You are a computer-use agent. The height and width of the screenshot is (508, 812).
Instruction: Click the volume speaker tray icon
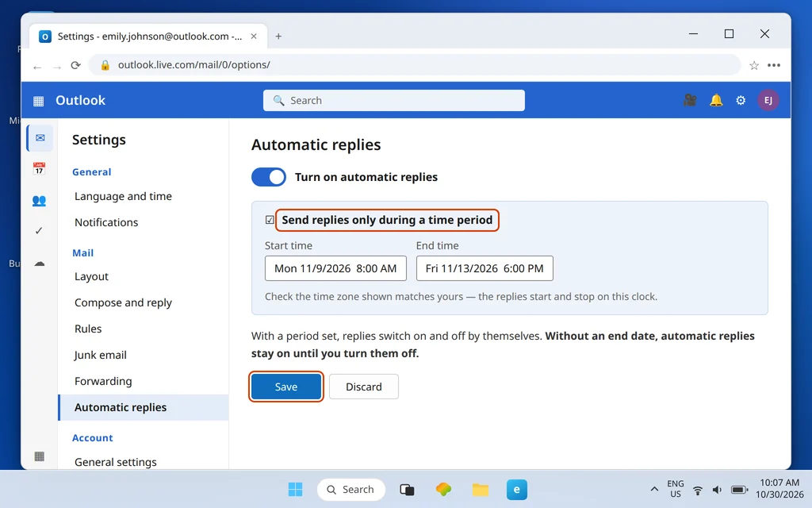(x=717, y=490)
